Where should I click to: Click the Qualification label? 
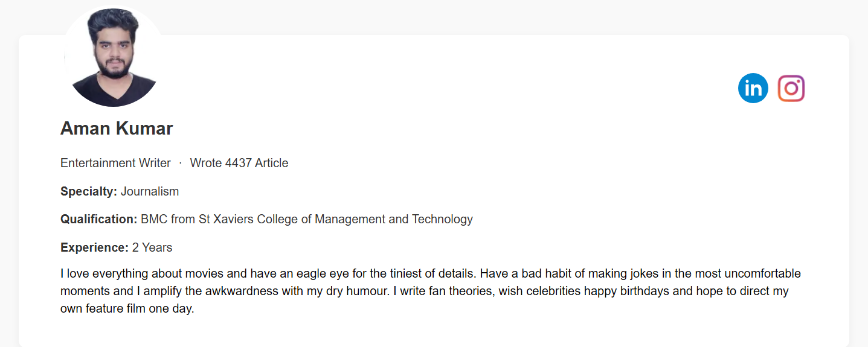tap(98, 219)
